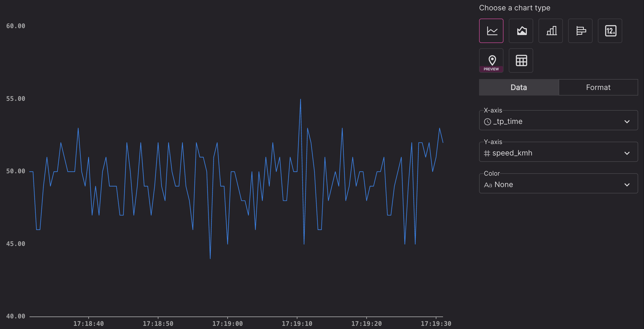Click the PREVIEW badge on the map chart
Screen dimensions: 644x329
click(x=491, y=69)
